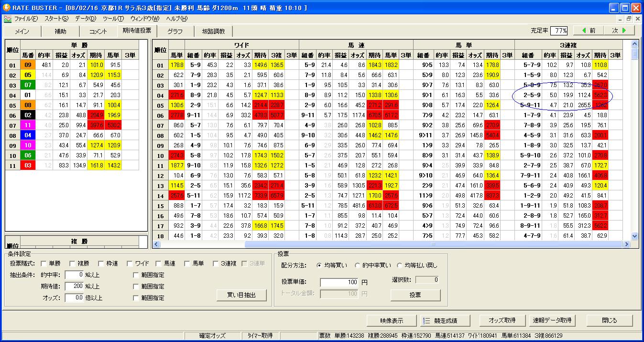Click the chart document icon left of ファイル menu

(x=7, y=19)
